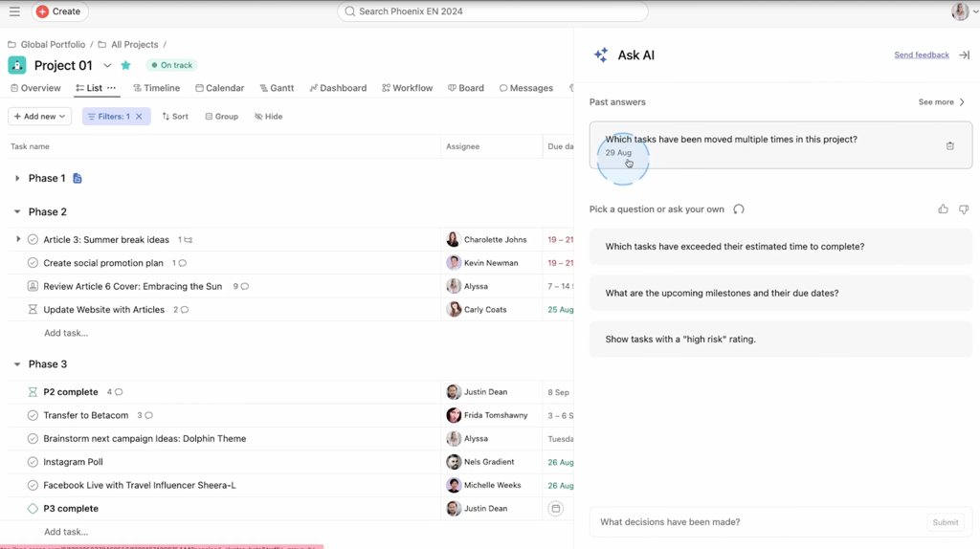Click the approval icon for Review Article 6 Cover
The height and width of the screenshot is (549, 980).
[33, 286]
